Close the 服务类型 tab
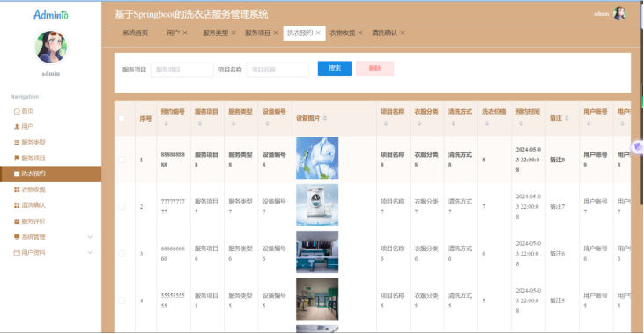 point(233,33)
